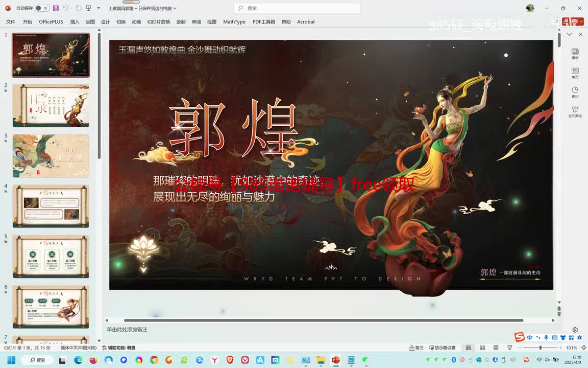Switch to the 开始 (Home) tab
588x368 pixels.
[x=28, y=22]
